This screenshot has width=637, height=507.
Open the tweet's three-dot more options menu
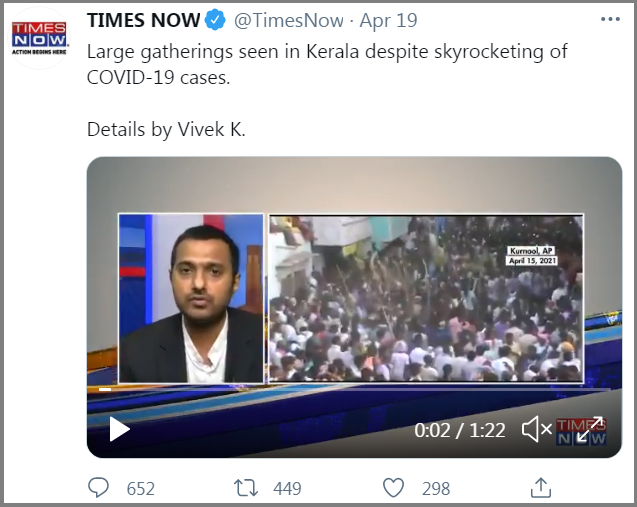[x=610, y=19]
